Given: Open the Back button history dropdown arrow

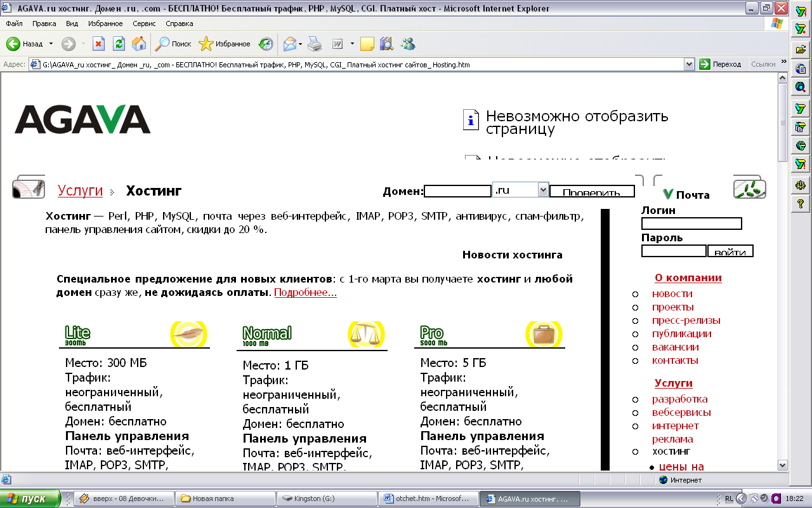Looking at the screenshot, I should pos(51,44).
